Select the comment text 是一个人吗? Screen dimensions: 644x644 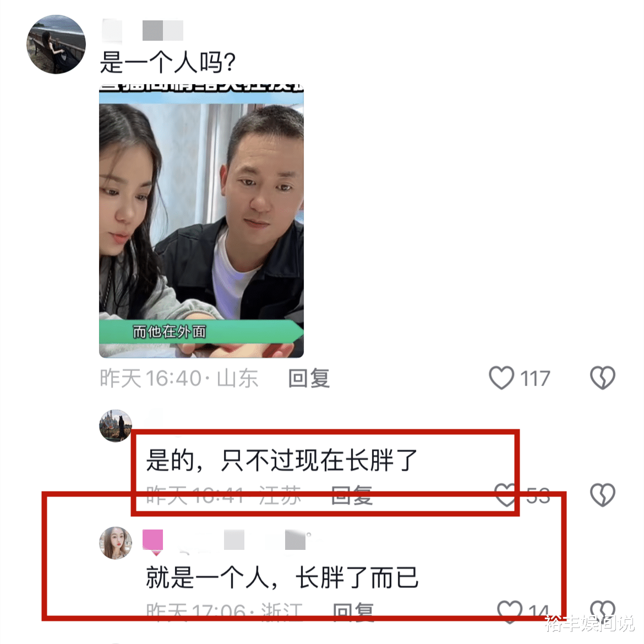click(x=167, y=62)
